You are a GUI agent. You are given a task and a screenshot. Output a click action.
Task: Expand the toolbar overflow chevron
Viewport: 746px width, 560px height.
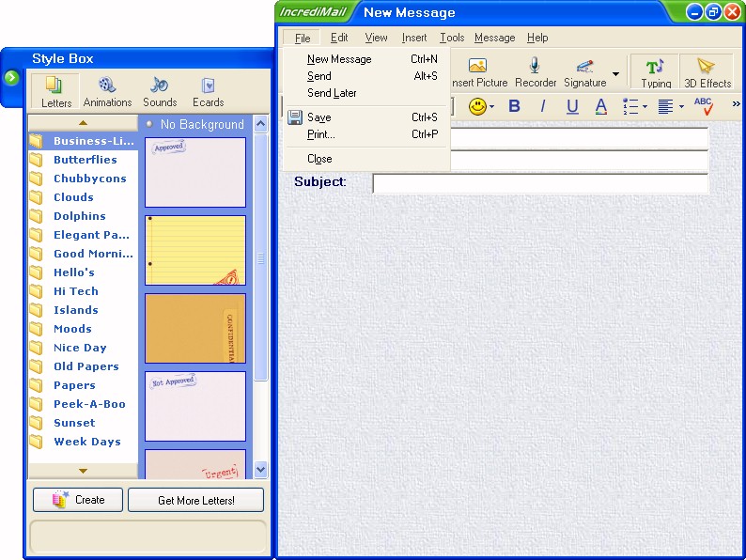736,104
